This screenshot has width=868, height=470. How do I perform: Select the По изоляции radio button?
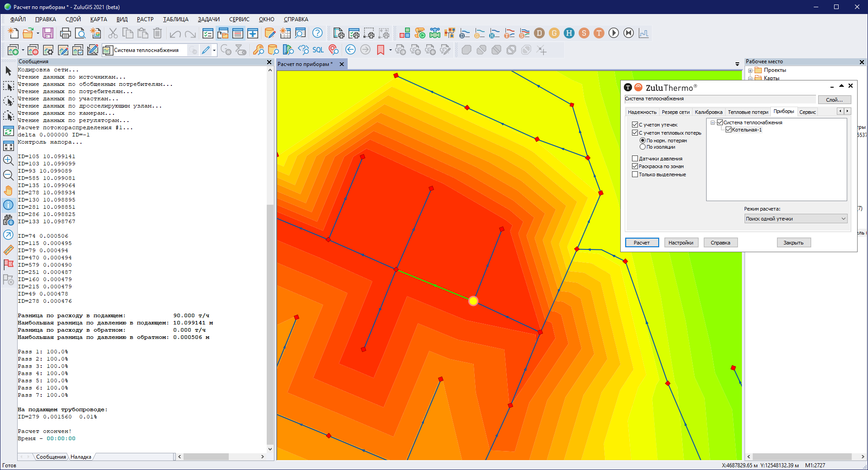(642, 147)
